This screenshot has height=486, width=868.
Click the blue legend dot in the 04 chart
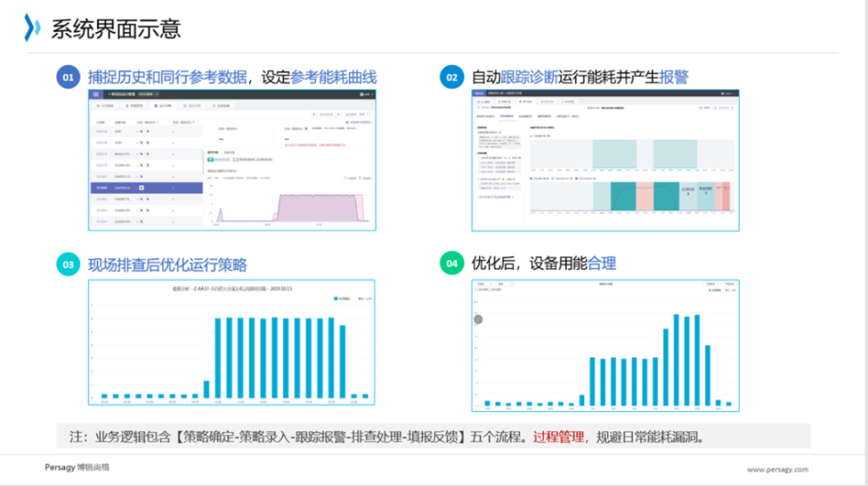click(x=710, y=290)
